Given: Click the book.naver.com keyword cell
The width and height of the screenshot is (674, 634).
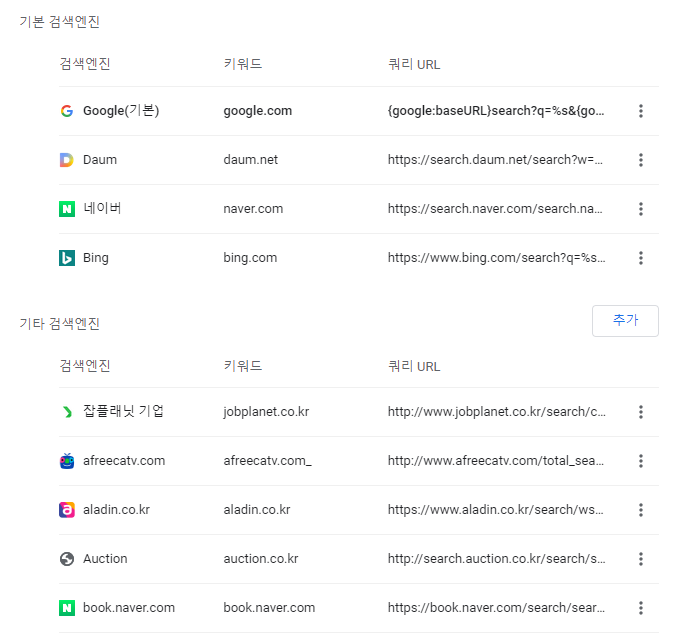Looking at the screenshot, I should click(269, 608).
